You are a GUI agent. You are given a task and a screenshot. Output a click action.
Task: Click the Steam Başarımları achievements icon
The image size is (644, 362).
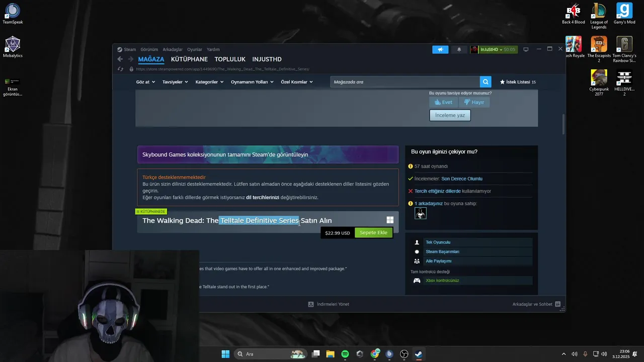pyautogui.click(x=417, y=251)
